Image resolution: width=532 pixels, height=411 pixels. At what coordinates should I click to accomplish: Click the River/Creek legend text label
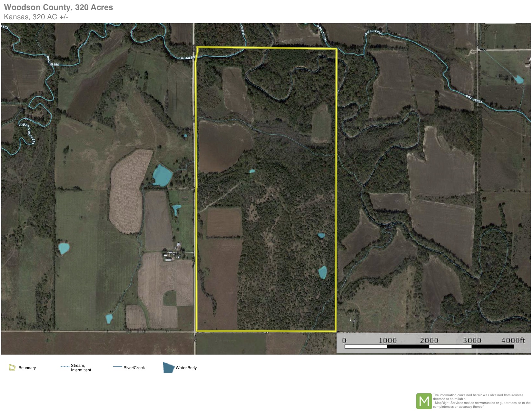[134, 368]
